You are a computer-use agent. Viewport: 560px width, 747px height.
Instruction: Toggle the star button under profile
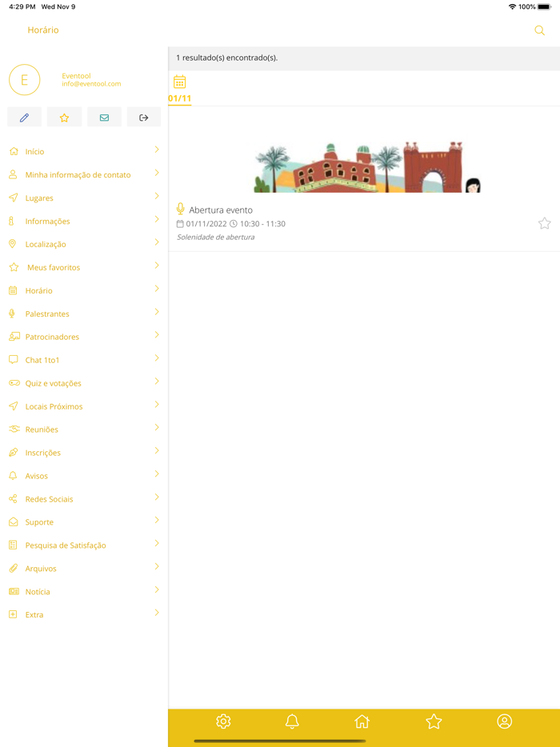[x=64, y=118]
